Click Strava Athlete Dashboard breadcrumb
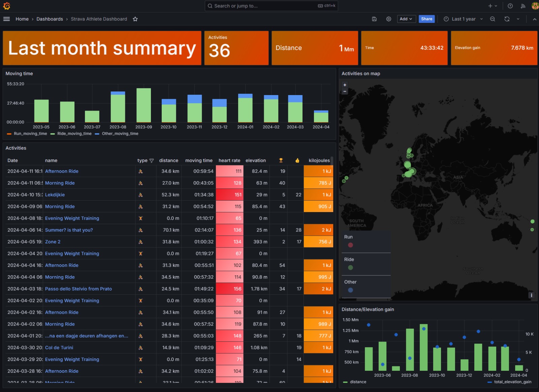The image size is (539, 392). pyautogui.click(x=99, y=19)
